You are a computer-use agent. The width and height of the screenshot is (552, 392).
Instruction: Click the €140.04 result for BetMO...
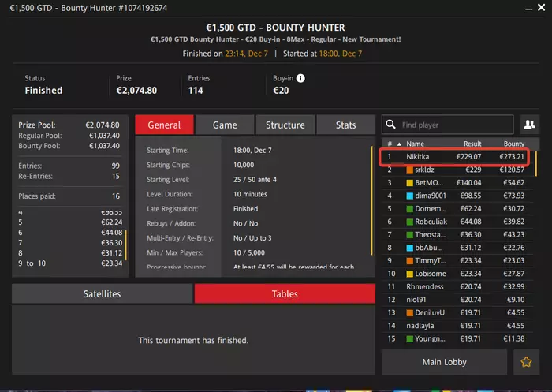(x=468, y=183)
